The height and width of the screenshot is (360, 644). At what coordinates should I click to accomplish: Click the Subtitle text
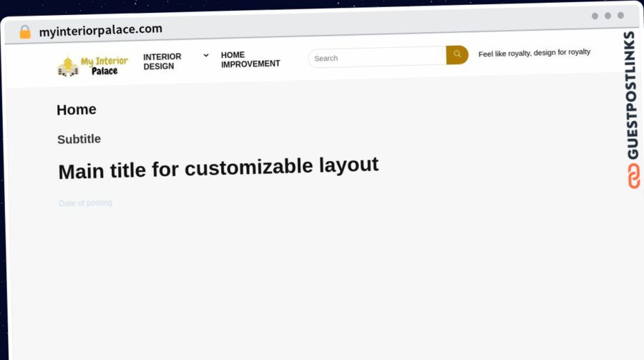pos(79,140)
